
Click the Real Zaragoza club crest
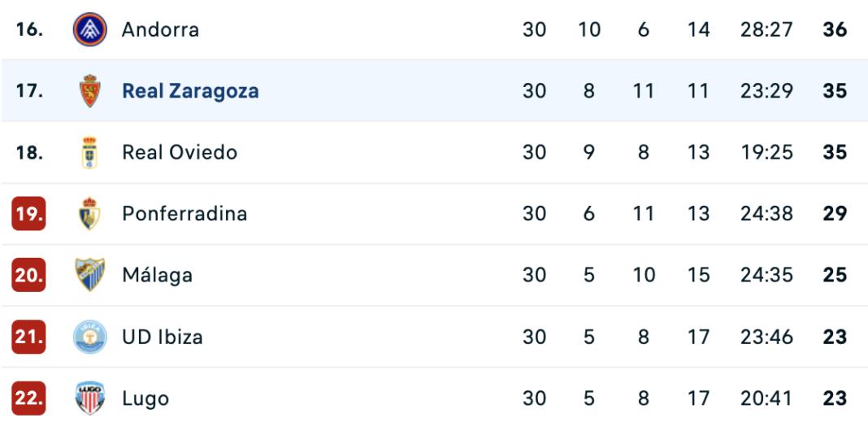(x=89, y=91)
